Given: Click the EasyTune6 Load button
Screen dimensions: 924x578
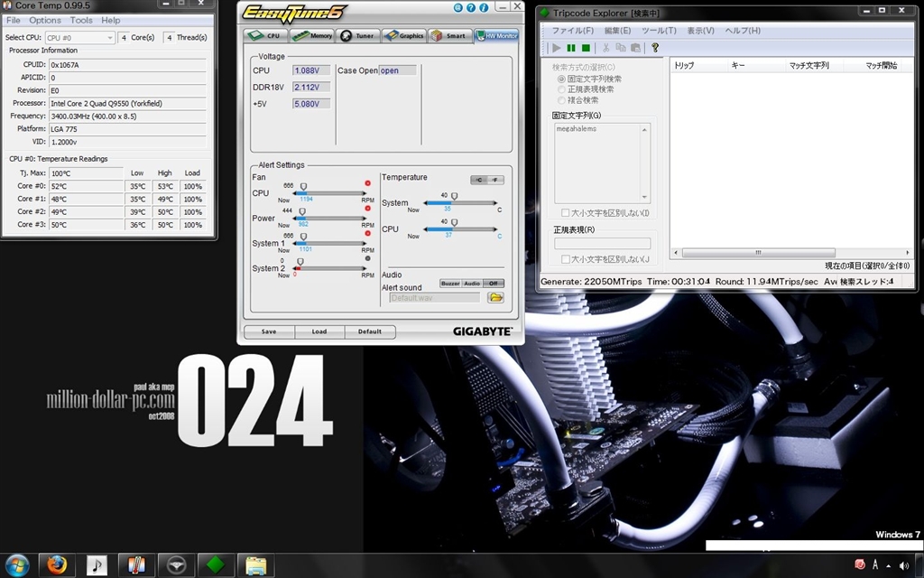Looking at the screenshot, I should [x=319, y=331].
